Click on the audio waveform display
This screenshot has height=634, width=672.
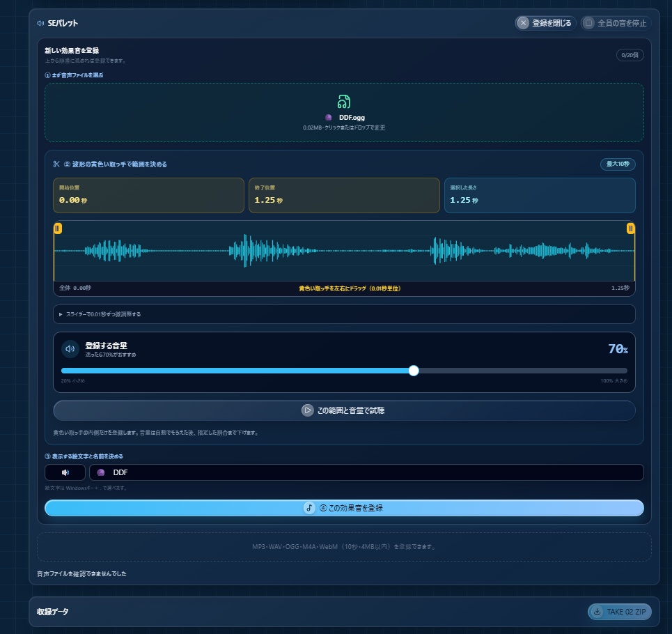tap(344, 252)
